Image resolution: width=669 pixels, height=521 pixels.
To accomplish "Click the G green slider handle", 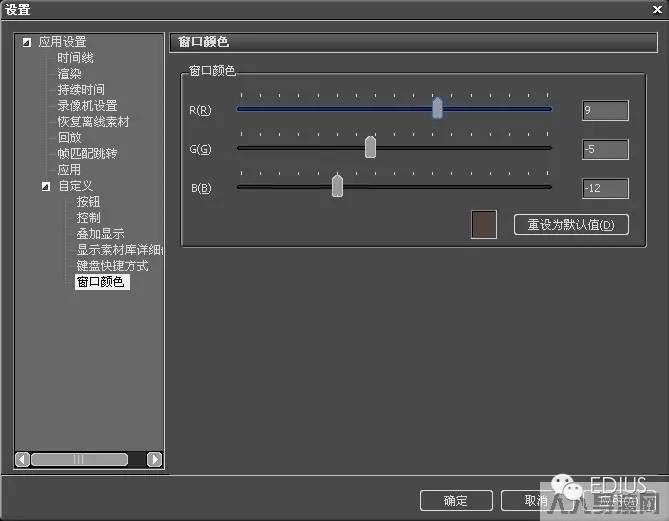I will point(370,147).
